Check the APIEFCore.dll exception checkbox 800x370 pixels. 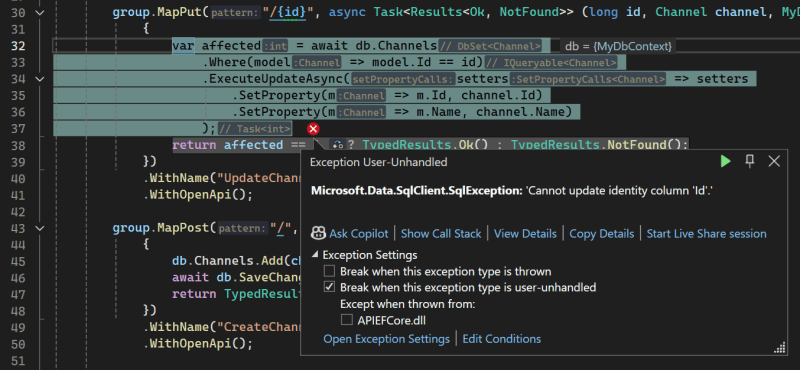(346, 320)
